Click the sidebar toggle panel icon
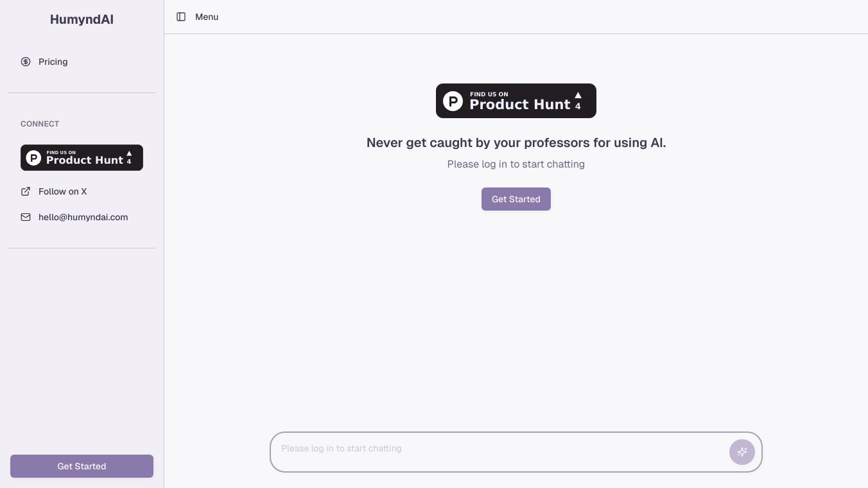The image size is (868, 488). pos(181,17)
